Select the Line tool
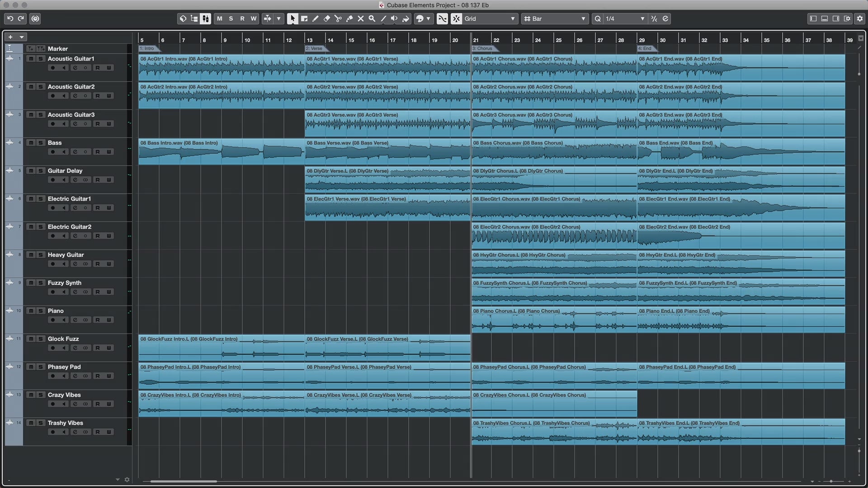 tap(383, 19)
